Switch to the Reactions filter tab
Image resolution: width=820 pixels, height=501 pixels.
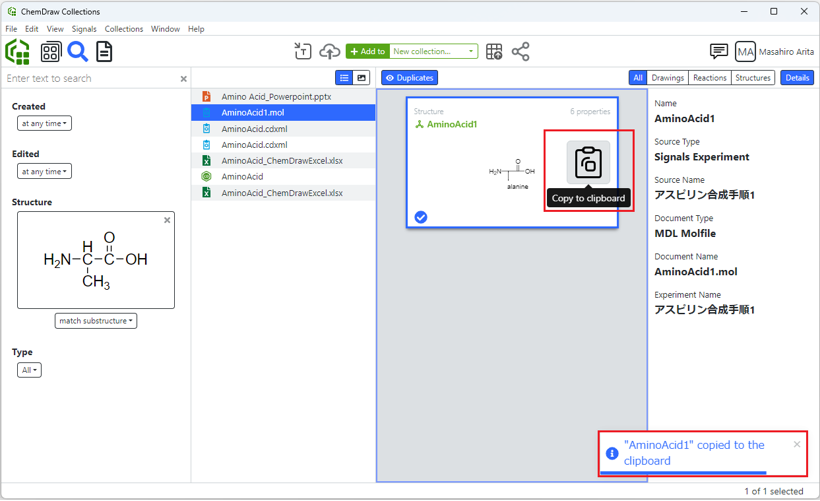coord(709,78)
